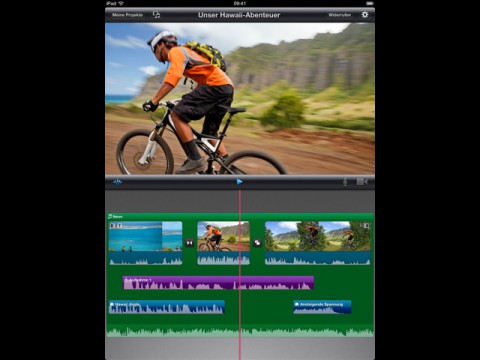Edit the cross-dissolve transition before forest clip
Viewport: 480px width, 360px height.
pyautogui.click(x=257, y=243)
